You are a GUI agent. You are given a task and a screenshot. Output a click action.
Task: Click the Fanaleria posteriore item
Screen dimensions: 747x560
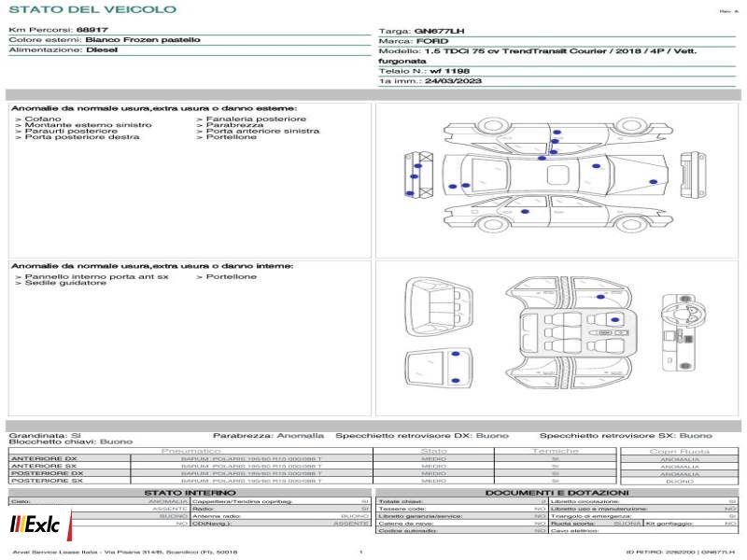coord(256,119)
